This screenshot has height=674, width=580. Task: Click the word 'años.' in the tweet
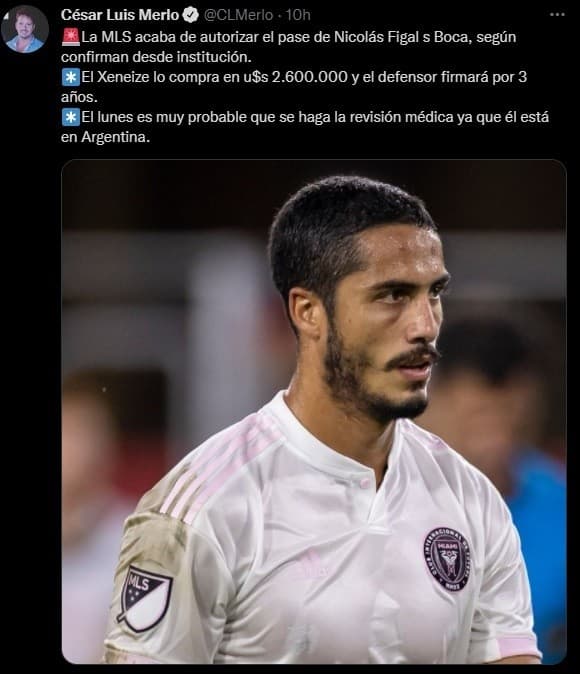[79, 97]
